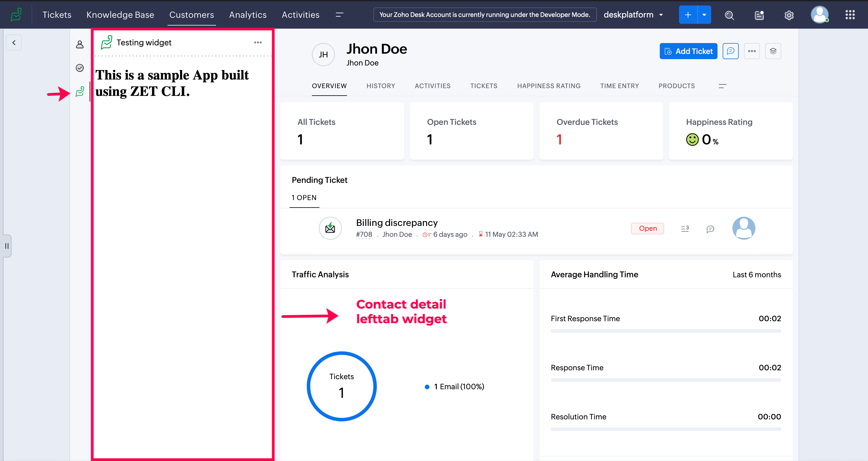Click the JH contact avatar
The height and width of the screenshot is (461, 868).
pyautogui.click(x=323, y=54)
